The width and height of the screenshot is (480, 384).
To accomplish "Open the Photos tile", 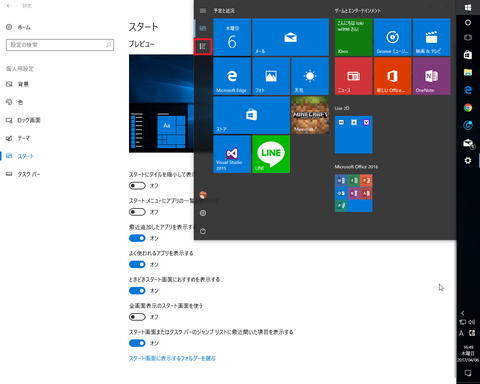I will [x=271, y=76].
